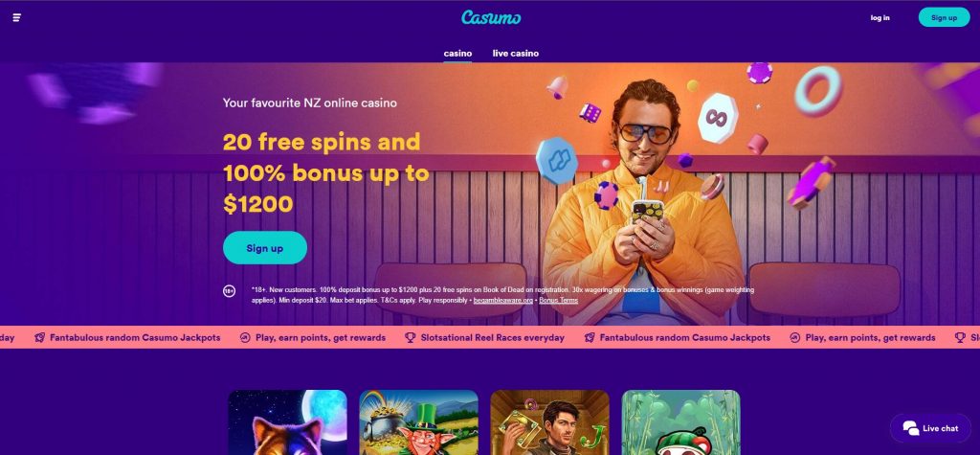Open the Live chat bubble icon

(911, 428)
